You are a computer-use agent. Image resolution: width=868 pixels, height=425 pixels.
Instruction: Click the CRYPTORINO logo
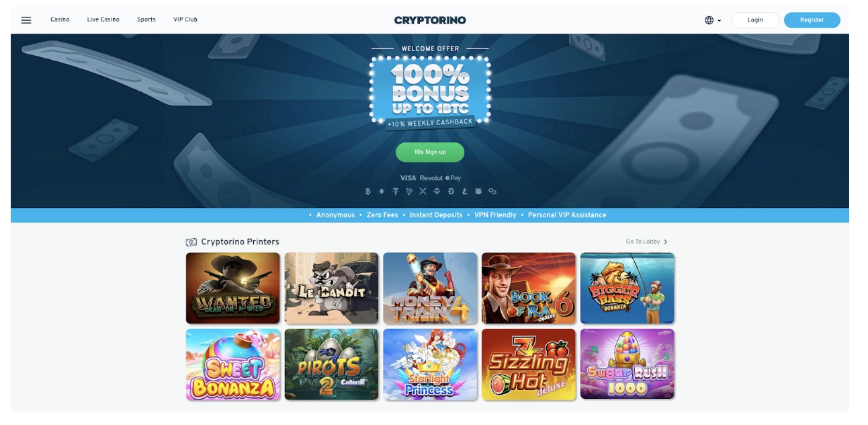pyautogui.click(x=430, y=20)
